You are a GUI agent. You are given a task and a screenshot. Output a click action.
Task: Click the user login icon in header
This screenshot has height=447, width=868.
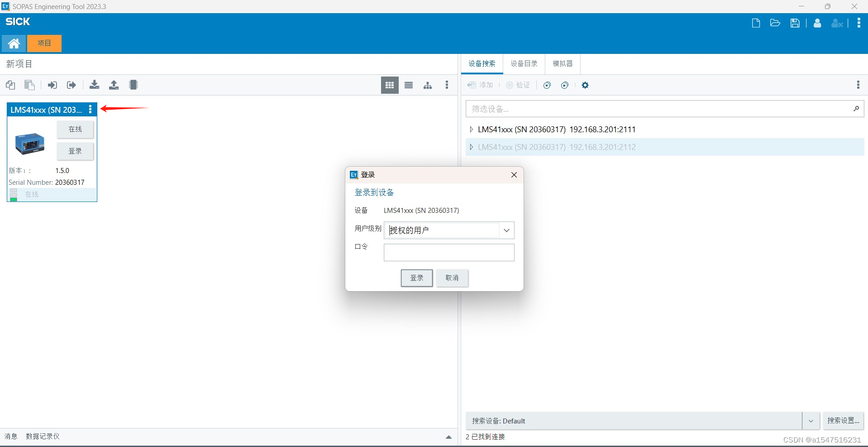(817, 23)
